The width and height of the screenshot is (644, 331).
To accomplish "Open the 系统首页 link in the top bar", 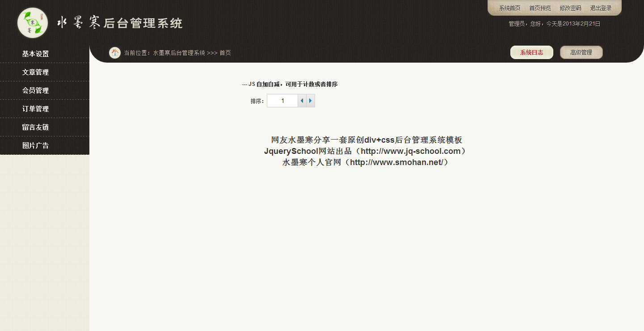I will tap(509, 8).
